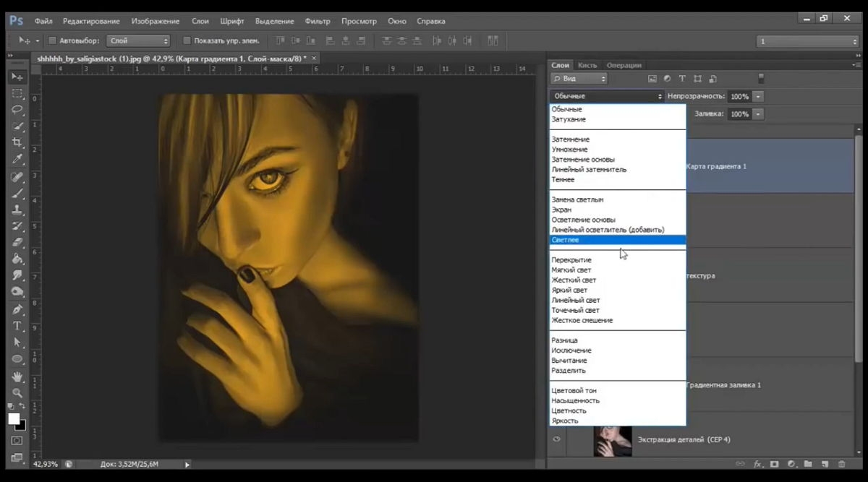Toggle the Автовыбор checkbox
Viewport: 868px width, 482px height.
tap(52, 40)
